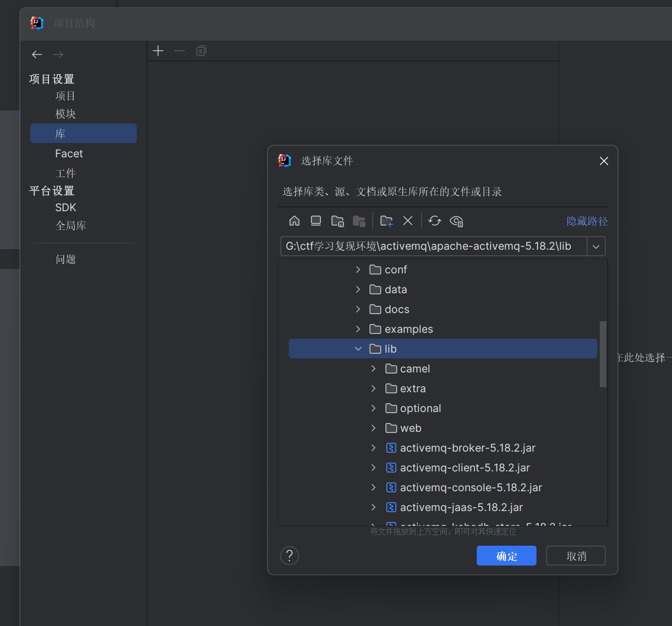The width and height of the screenshot is (672, 626).
Task: Click 隐藏路径 link
Action: coord(587,221)
